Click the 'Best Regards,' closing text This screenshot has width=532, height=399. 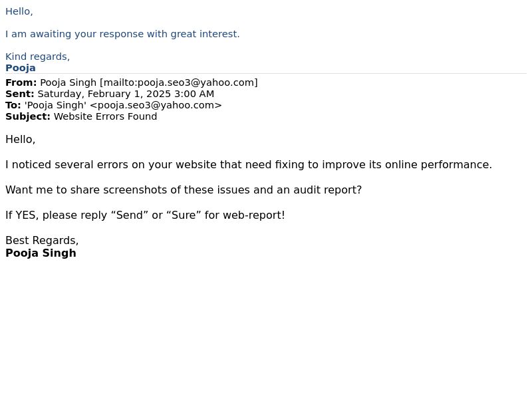42,241
